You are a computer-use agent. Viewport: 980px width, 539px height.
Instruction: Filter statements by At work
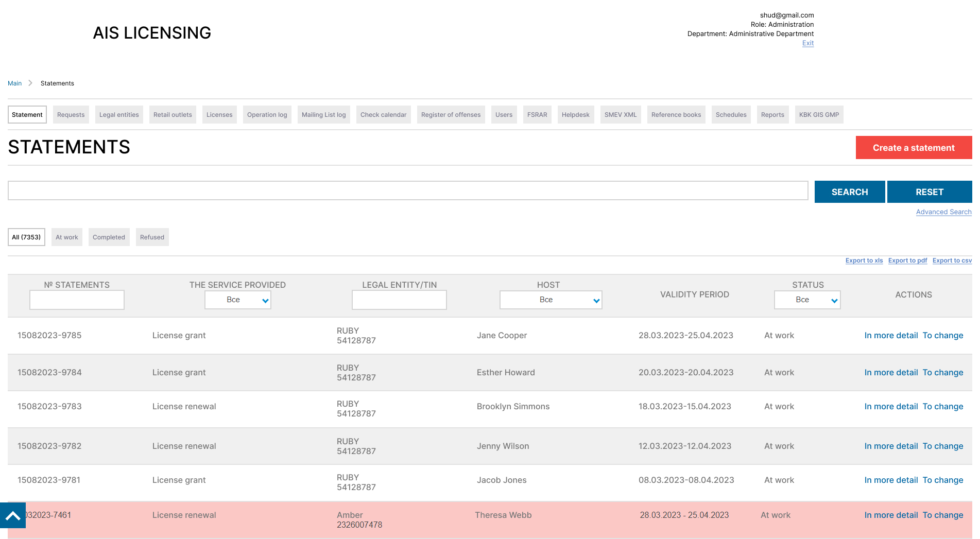click(x=67, y=237)
